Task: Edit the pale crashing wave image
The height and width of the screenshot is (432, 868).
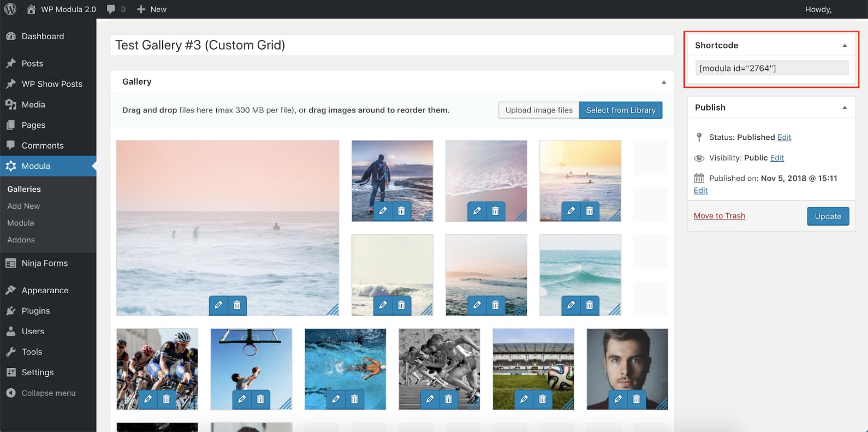Action: tap(383, 305)
